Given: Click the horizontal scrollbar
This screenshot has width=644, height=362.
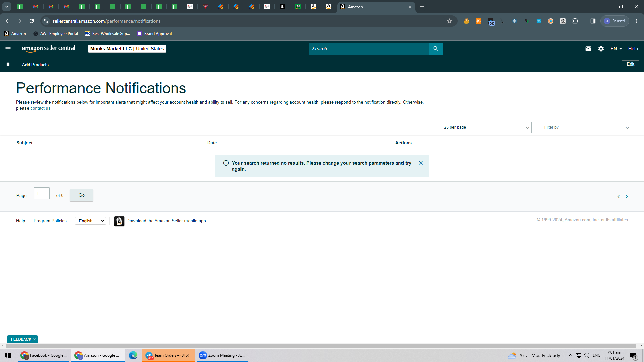Looking at the screenshot, I should coord(320,346).
